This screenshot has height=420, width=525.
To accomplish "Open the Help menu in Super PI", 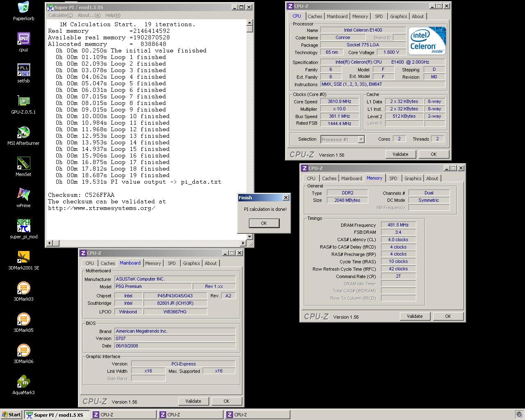I will coord(113,15).
